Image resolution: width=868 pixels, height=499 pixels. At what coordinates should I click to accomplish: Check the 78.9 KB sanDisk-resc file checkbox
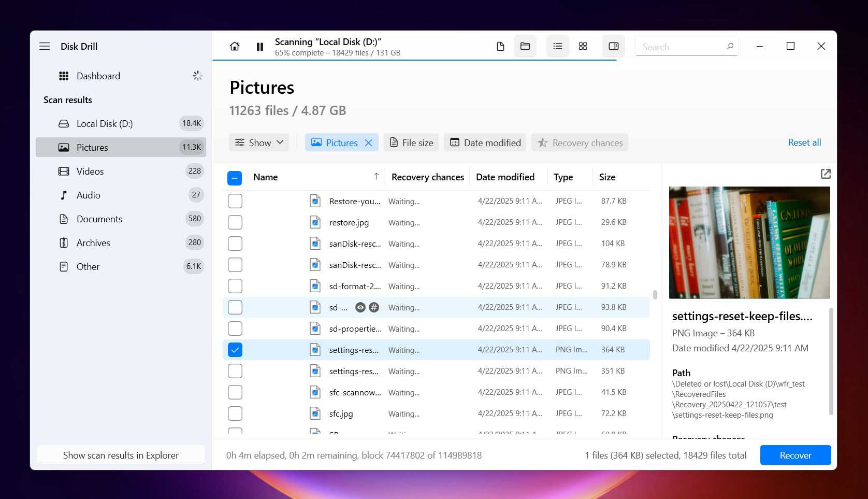(235, 265)
